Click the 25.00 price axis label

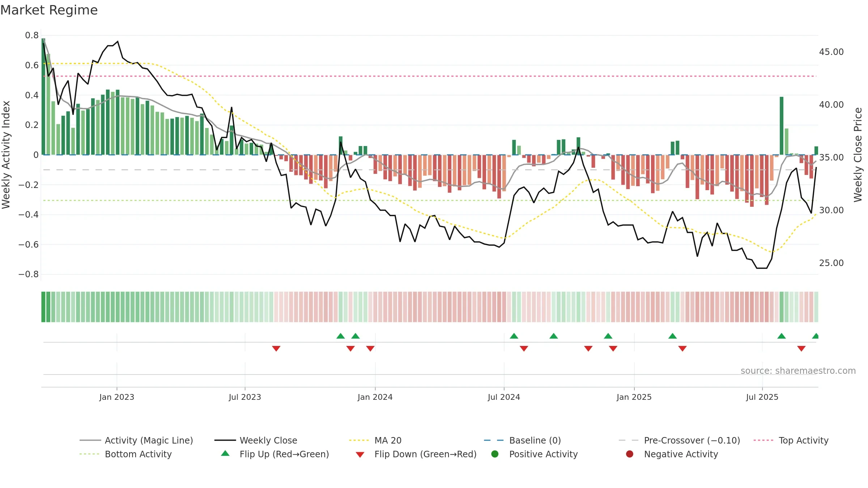tap(831, 263)
